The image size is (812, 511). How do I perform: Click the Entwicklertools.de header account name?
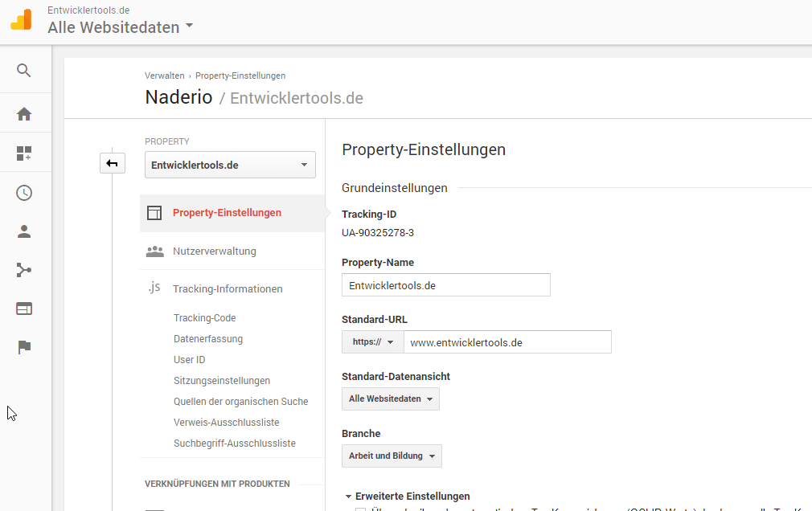click(88, 10)
